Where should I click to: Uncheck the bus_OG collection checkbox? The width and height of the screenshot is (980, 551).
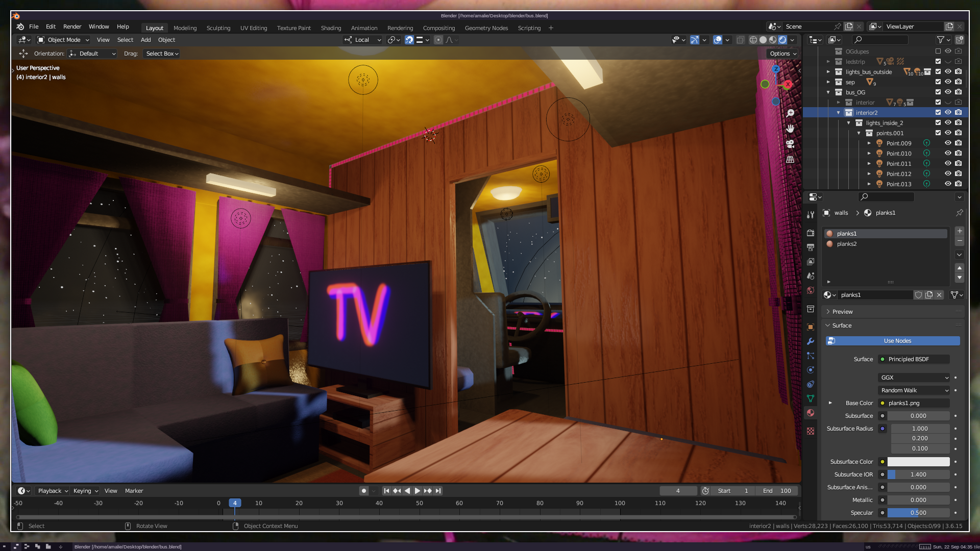click(938, 92)
